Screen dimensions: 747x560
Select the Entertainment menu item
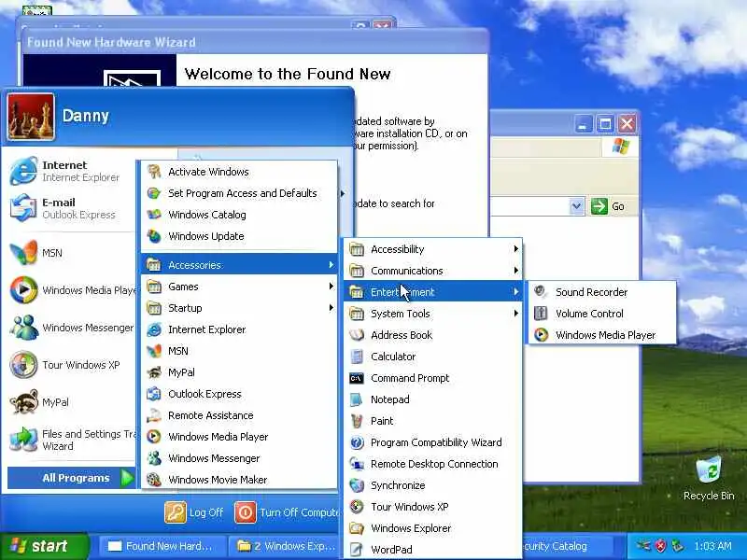433,292
